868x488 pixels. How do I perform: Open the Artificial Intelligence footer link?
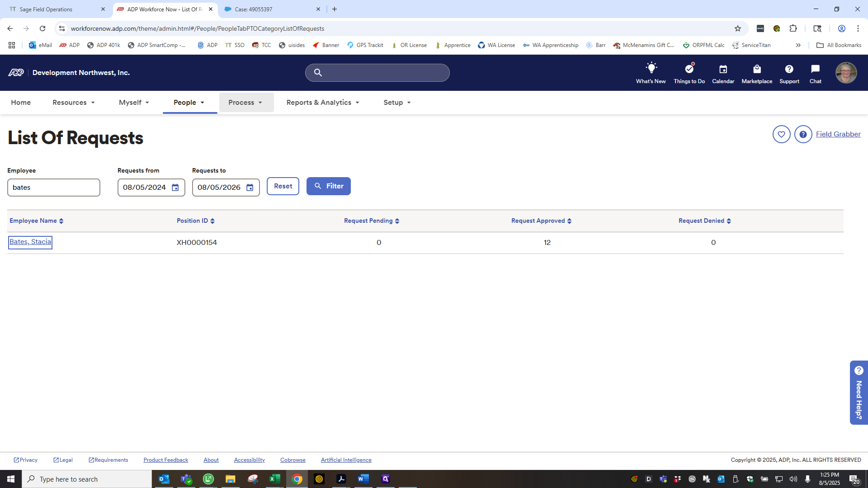click(346, 460)
